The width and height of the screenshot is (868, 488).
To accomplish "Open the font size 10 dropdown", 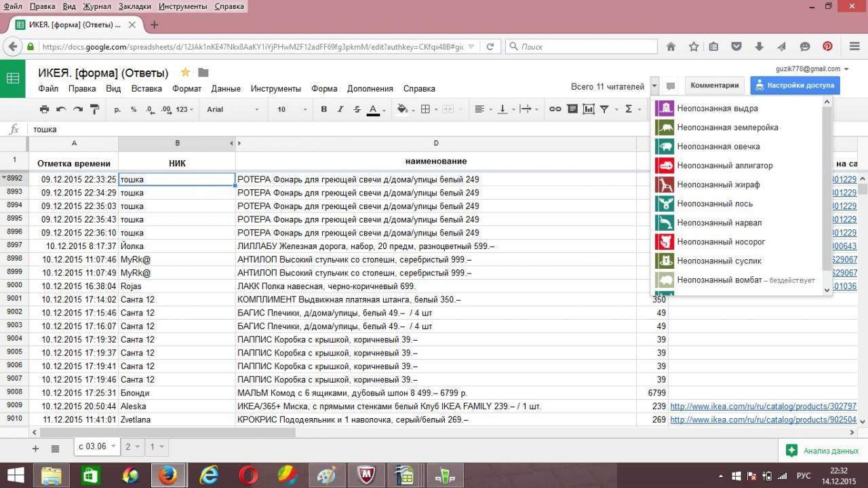I will pos(292,109).
